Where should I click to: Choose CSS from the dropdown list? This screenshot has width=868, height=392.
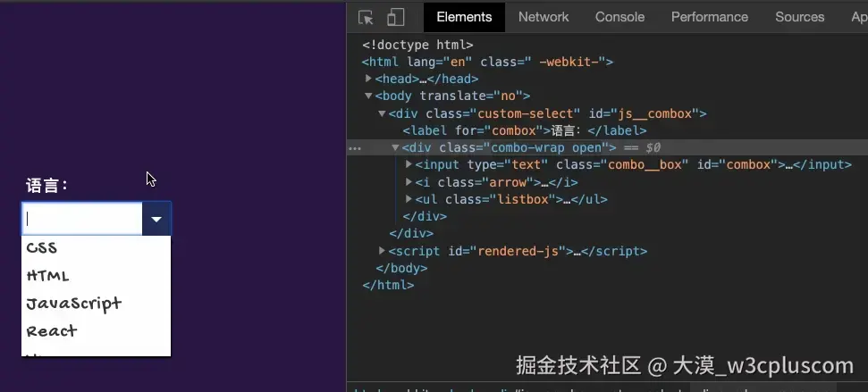pos(96,247)
